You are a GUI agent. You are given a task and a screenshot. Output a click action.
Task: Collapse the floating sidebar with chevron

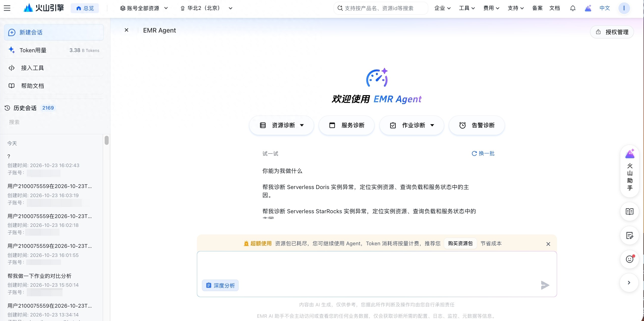click(x=629, y=283)
